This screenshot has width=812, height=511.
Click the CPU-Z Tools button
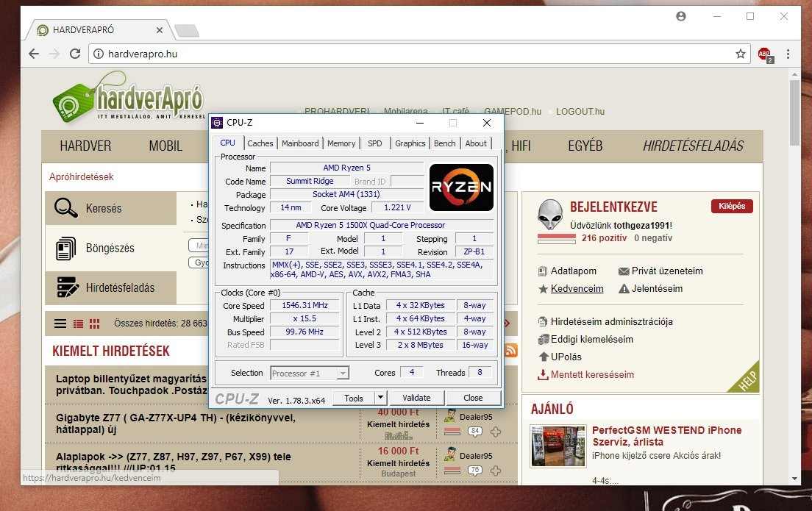coord(353,398)
